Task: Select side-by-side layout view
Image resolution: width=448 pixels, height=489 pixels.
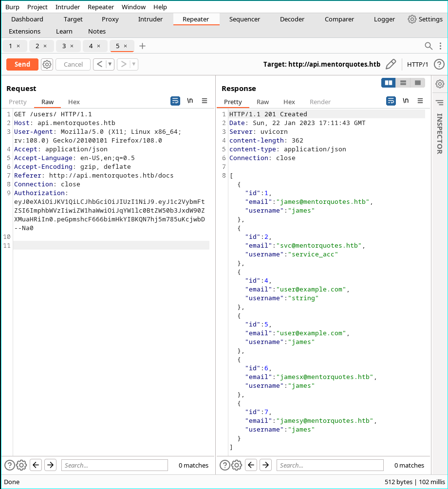Action: tap(389, 83)
